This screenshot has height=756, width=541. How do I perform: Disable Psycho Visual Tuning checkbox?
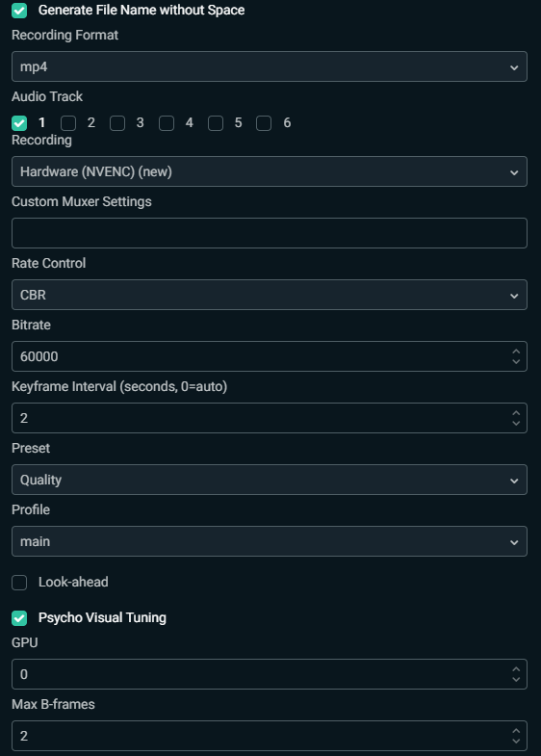pyautogui.click(x=19, y=618)
